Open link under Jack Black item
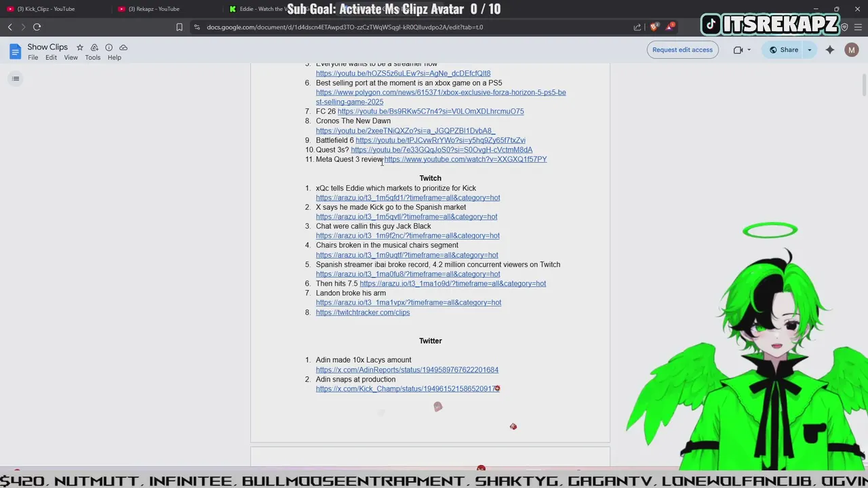Image resolution: width=868 pixels, height=488 pixels. pos(408,236)
